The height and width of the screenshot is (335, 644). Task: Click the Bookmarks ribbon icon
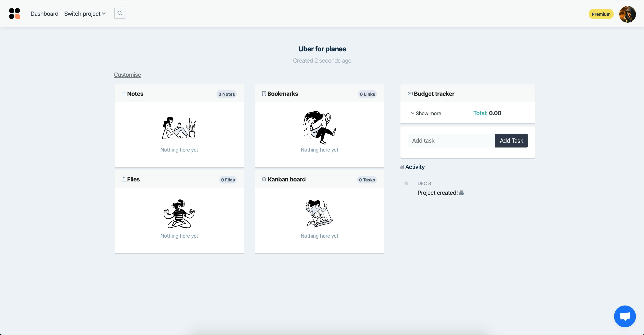coord(264,94)
